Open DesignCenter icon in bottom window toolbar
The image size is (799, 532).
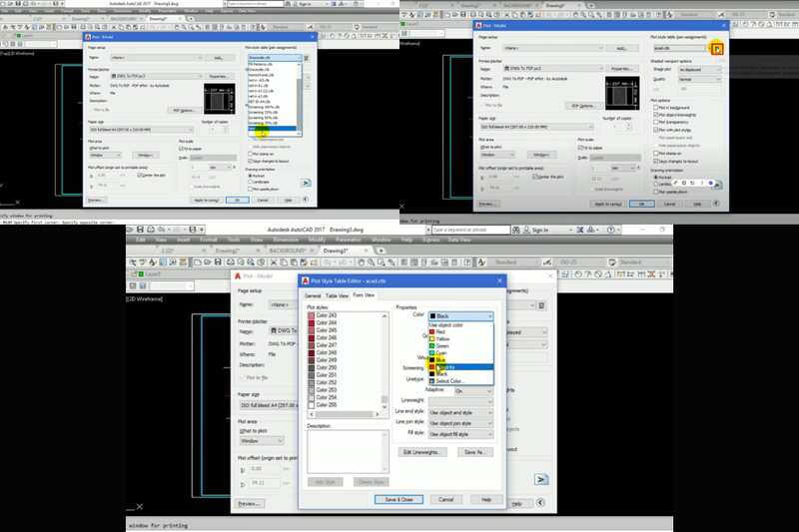click(414, 263)
